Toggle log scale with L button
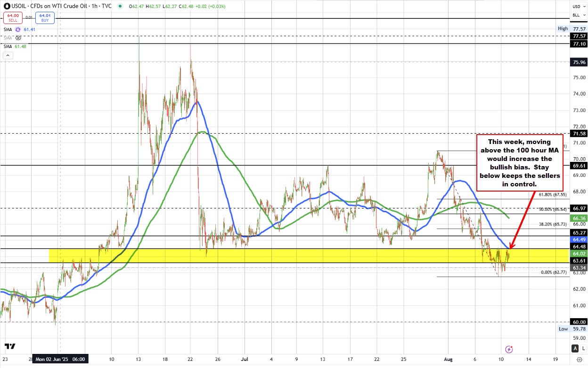 pyautogui.click(x=583, y=349)
